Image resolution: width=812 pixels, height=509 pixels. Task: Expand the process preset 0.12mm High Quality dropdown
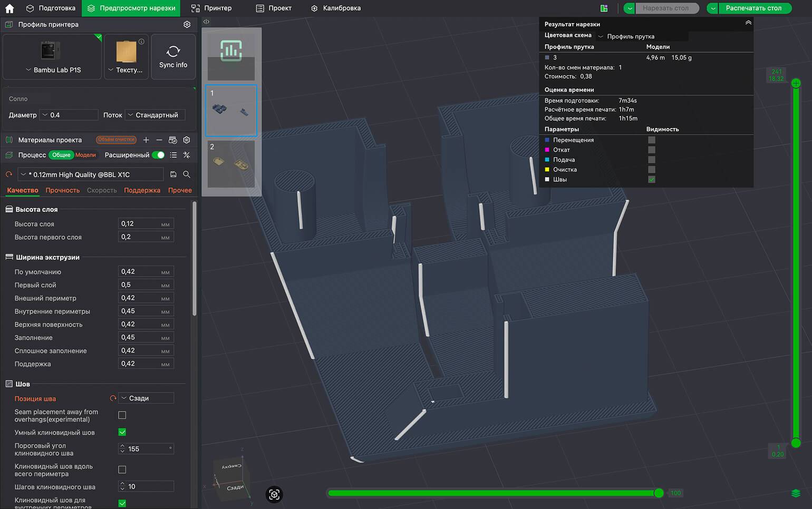pyautogui.click(x=90, y=174)
